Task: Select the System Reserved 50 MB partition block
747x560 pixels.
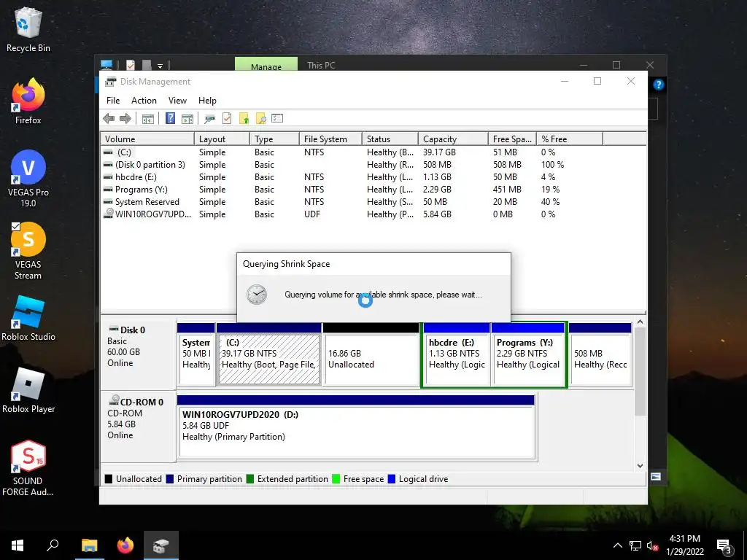Action: 196,355
